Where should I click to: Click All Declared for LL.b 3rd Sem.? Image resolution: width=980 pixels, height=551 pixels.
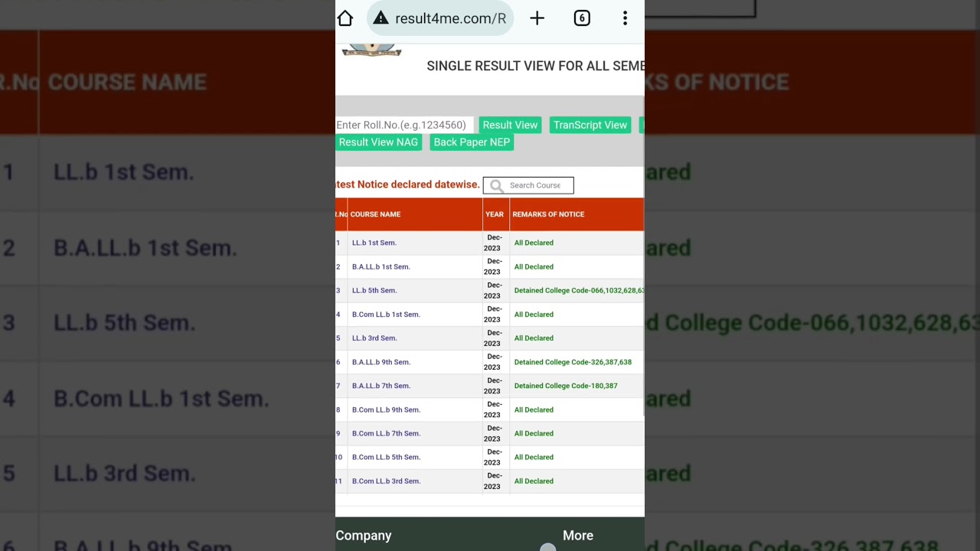click(x=534, y=337)
